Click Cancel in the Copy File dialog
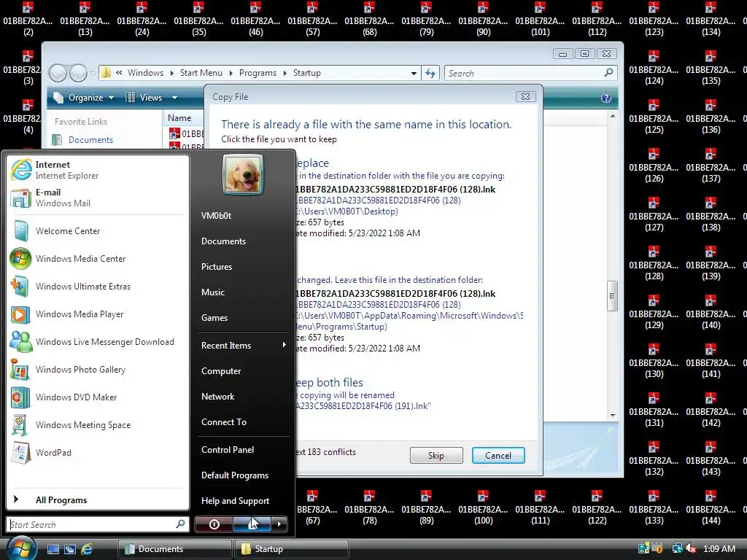Viewport: 747px width, 560px height. (x=498, y=455)
